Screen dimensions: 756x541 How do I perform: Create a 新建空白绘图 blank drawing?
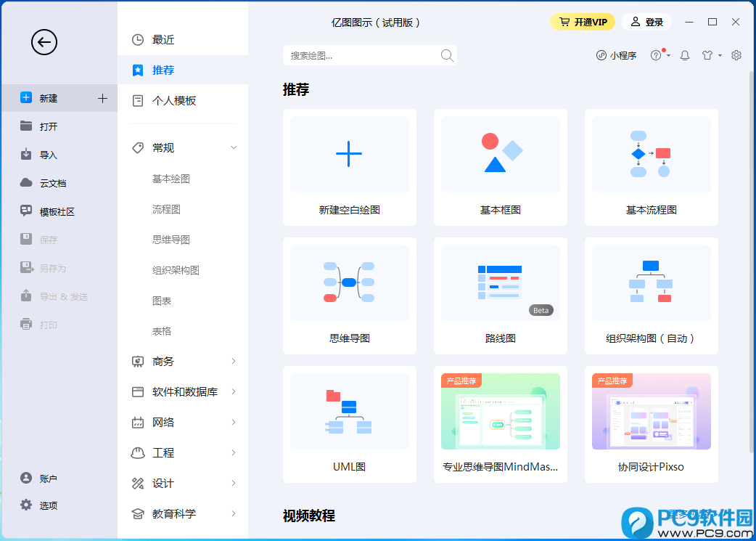(350, 168)
